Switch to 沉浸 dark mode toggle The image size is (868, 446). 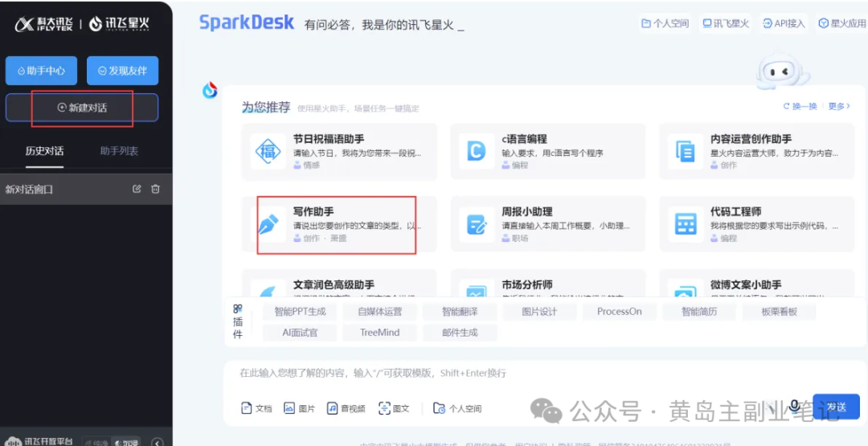tap(127, 441)
